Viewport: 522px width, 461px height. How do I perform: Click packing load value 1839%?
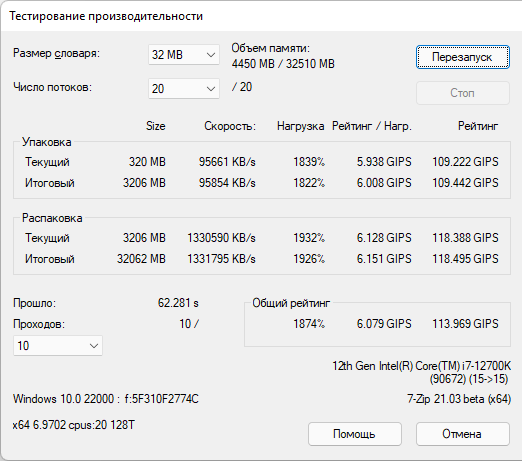click(x=309, y=162)
